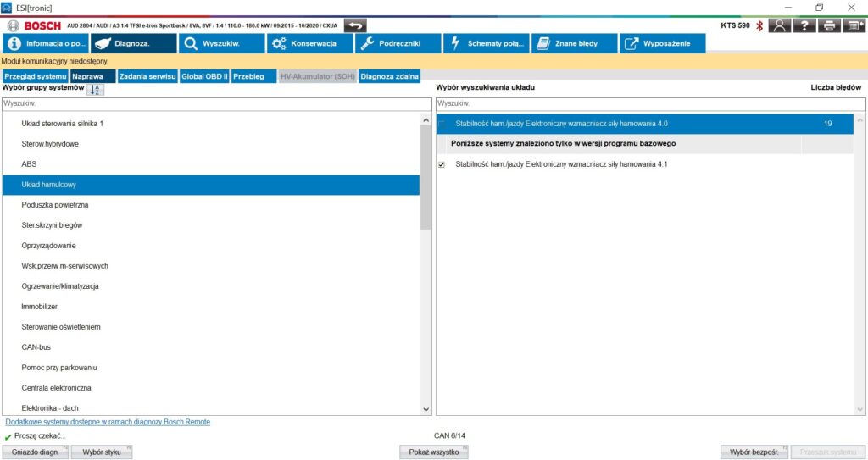The image size is (868, 460).
Task: Click the red Bluetooth icon beside KTS 590
Action: click(759, 25)
